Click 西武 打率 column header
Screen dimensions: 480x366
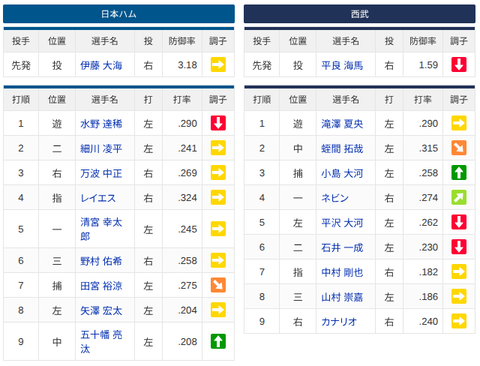423,99
